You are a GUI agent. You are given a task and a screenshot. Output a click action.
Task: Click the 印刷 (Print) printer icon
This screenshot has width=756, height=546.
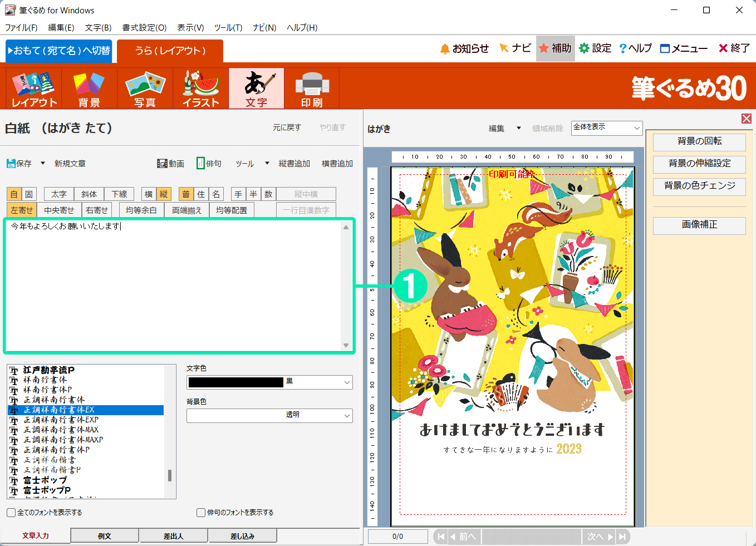tap(312, 88)
